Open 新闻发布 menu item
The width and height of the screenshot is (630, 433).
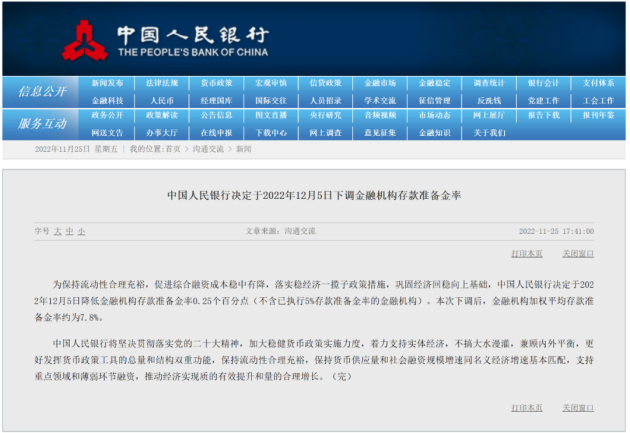pos(108,83)
